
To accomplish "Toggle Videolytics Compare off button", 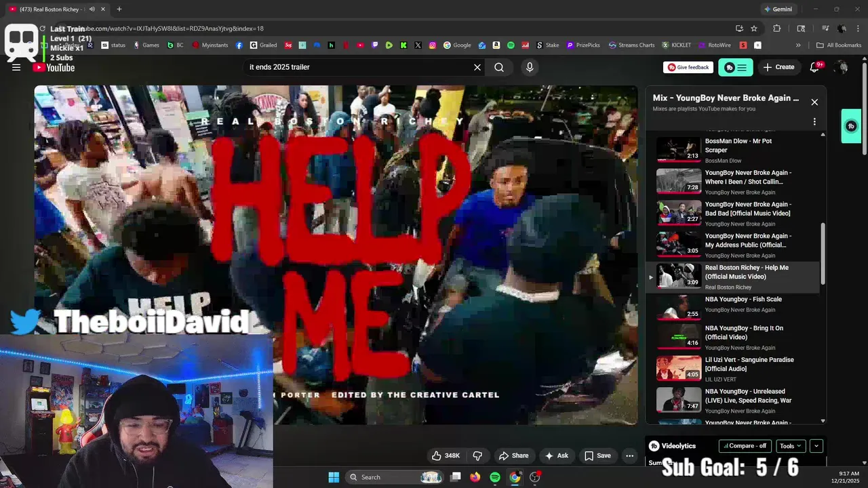I will [x=745, y=446].
